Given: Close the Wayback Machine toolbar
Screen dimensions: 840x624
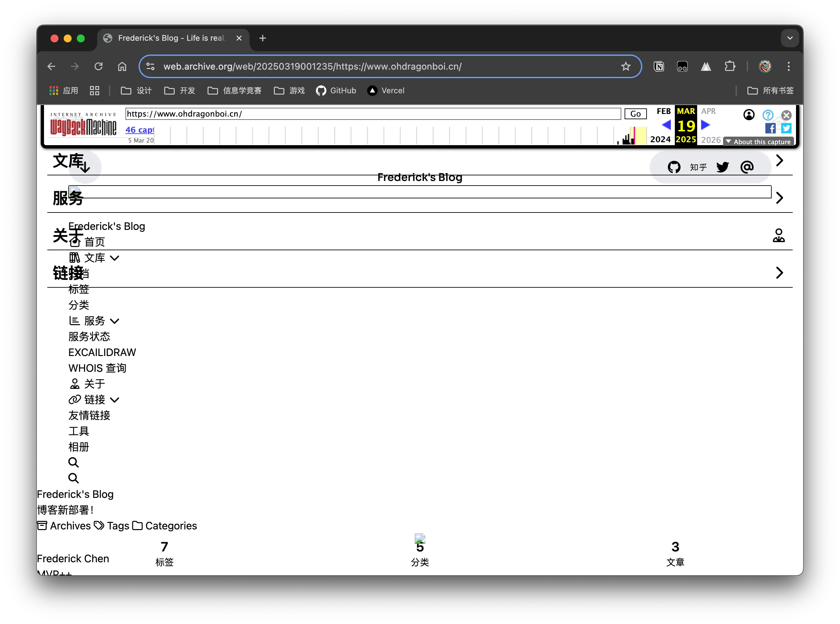Looking at the screenshot, I should click(786, 115).
